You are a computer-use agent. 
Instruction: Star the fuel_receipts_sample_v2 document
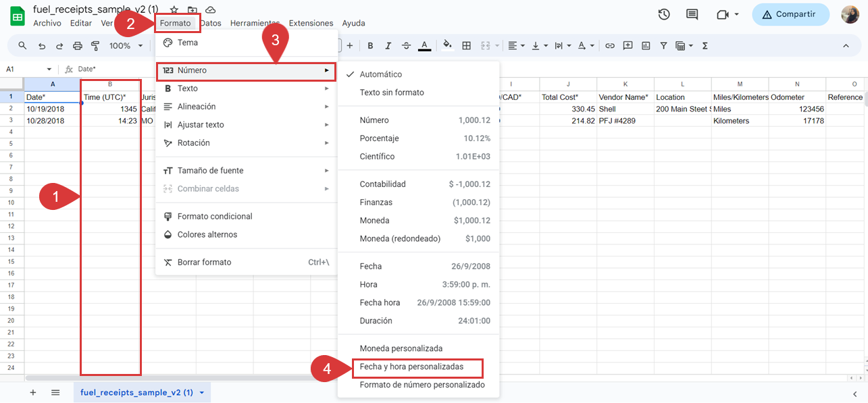(x=174, y=10)
